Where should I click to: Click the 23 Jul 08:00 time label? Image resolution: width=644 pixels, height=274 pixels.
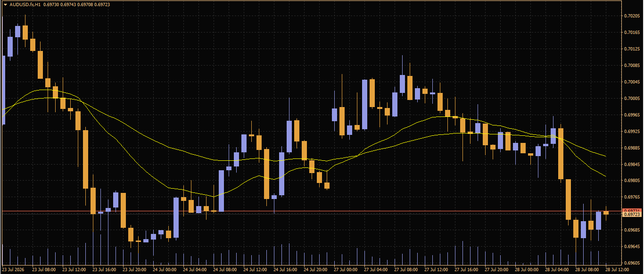(x=44, y=270)
